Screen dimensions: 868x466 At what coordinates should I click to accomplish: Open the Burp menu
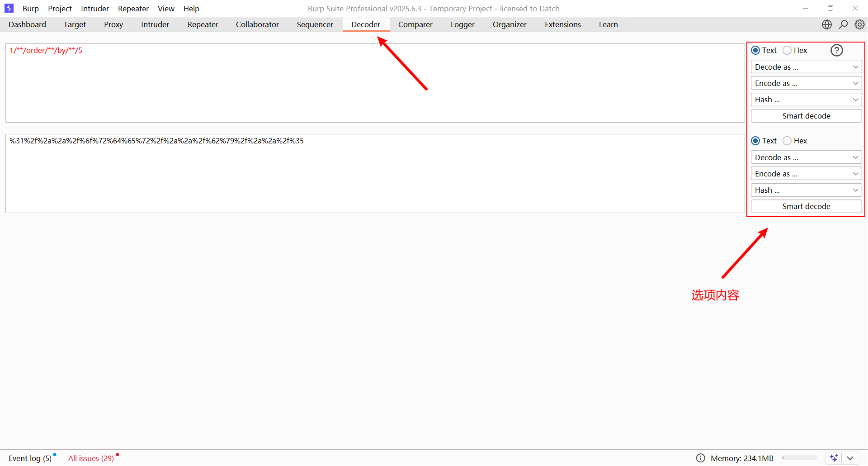pyautogui.click(x=31, y=9)
